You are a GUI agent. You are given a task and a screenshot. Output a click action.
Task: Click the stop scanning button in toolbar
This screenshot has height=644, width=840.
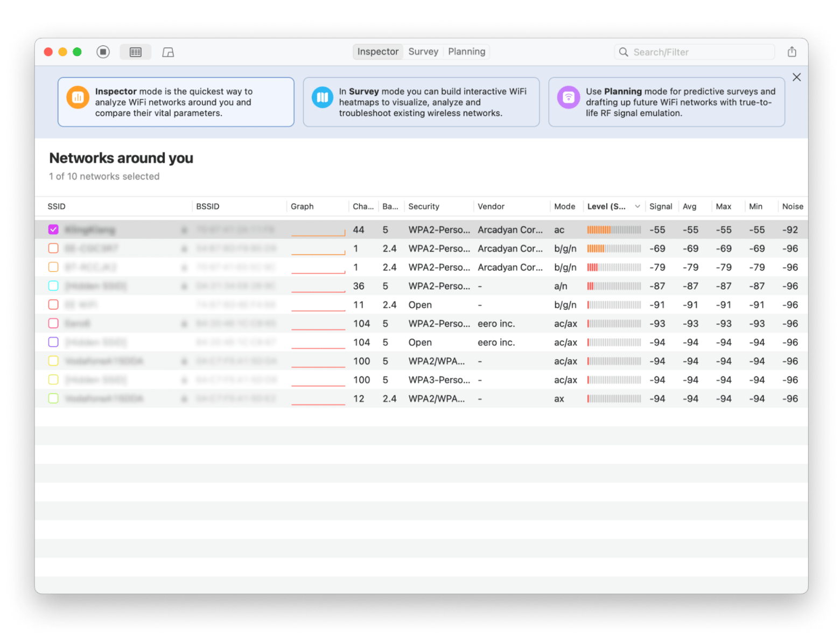click(x=103, y=52)
